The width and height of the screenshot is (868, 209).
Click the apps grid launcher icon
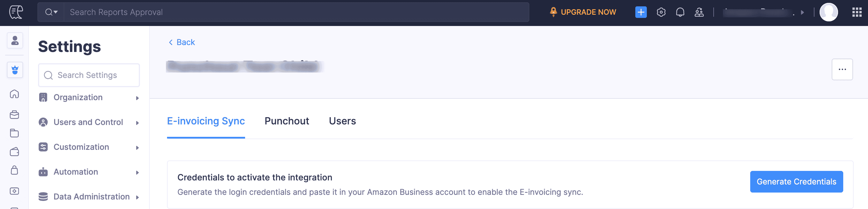pos(856,12)
